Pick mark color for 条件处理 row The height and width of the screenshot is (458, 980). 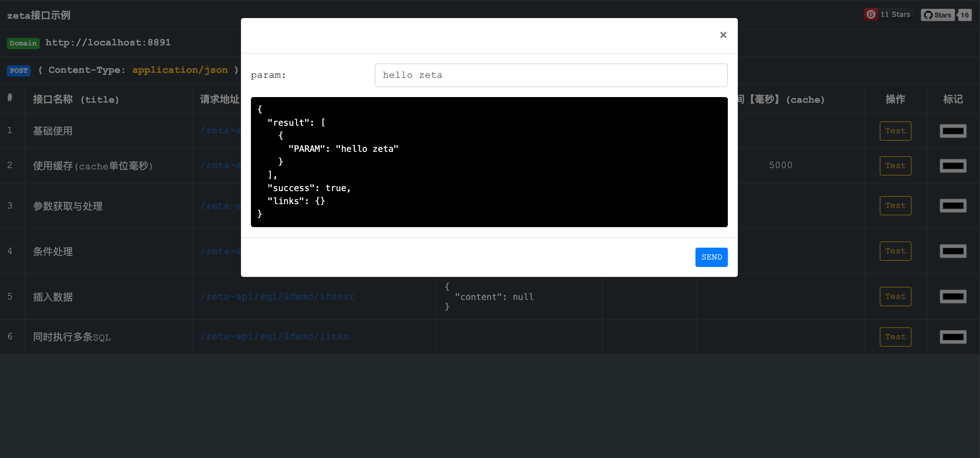click(x=953, y=251)
